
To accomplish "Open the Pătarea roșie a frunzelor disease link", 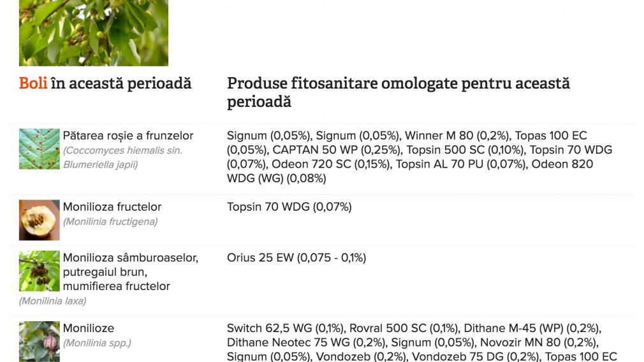I will 128,136.
